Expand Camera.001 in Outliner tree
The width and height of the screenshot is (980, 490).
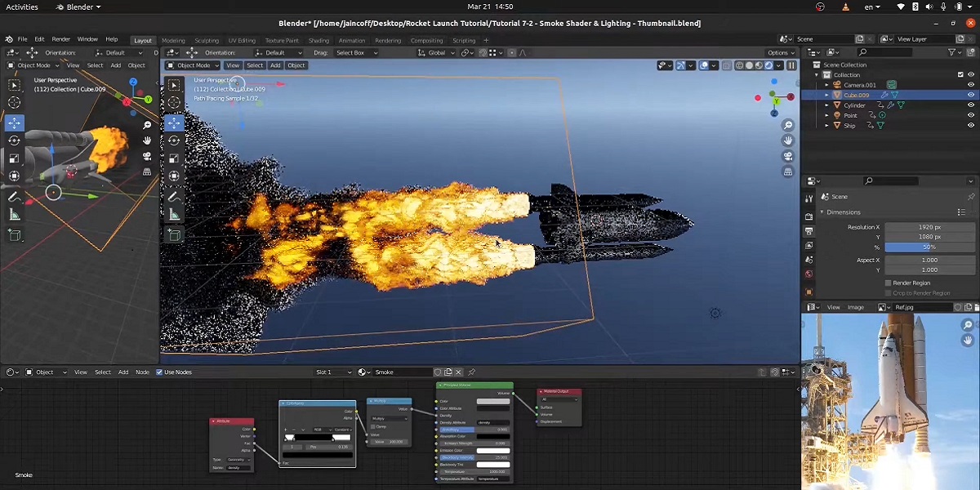point(826,85)
